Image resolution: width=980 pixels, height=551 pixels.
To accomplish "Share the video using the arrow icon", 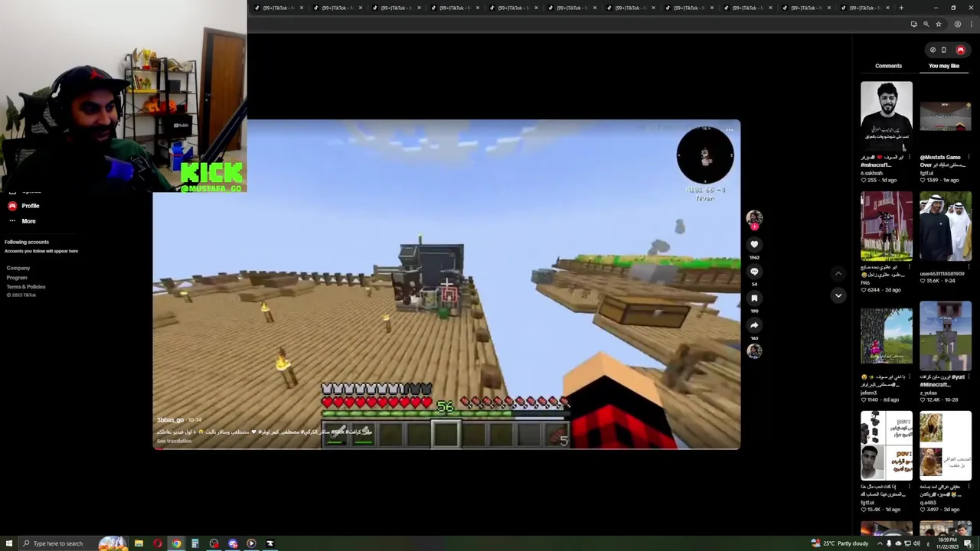I will click(x=754, y=324).
